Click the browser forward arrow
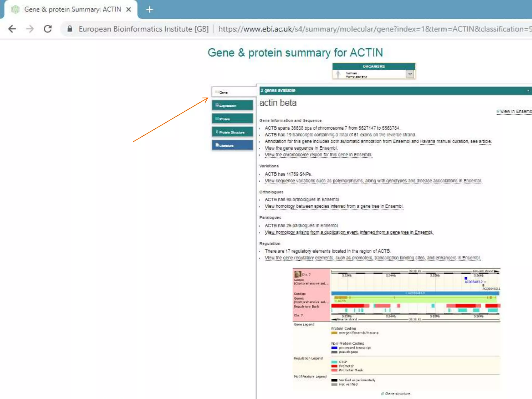Screen dimensions: 532x399 (x=30, y=29)
